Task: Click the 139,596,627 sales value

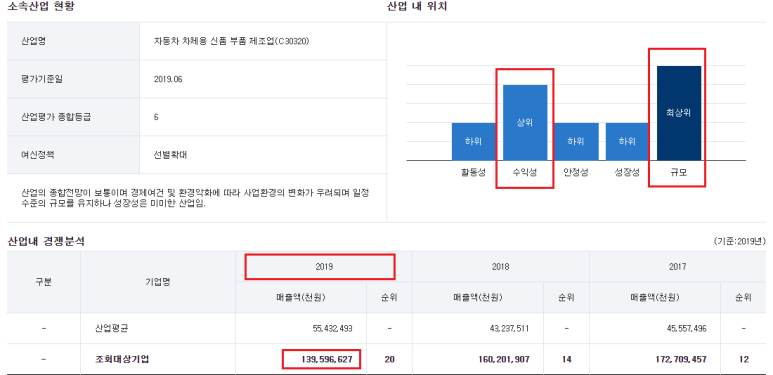Action: point(326,359)
